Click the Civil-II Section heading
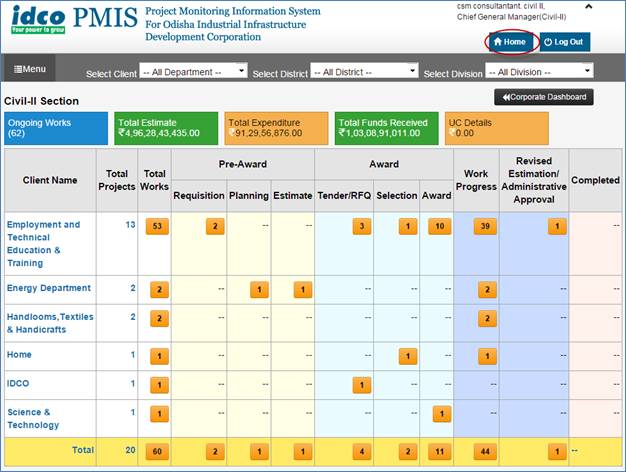This screenshot has width=626, height=472. point(42,101)
